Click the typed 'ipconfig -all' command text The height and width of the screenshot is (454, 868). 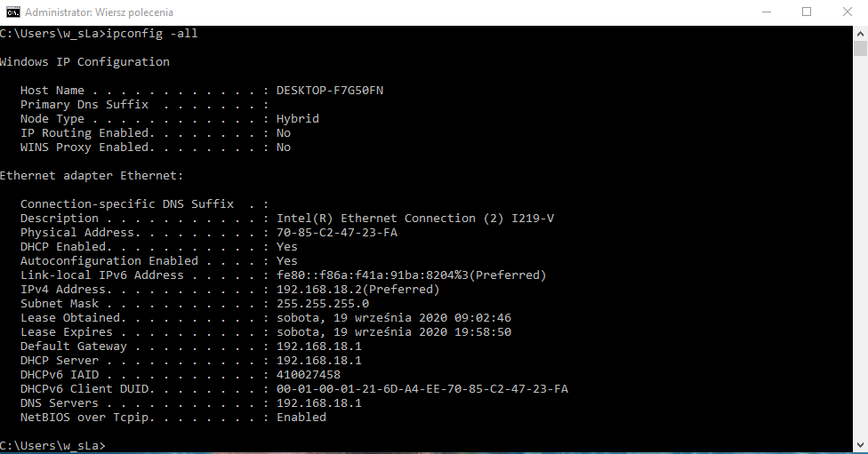[x=151, y=34]
